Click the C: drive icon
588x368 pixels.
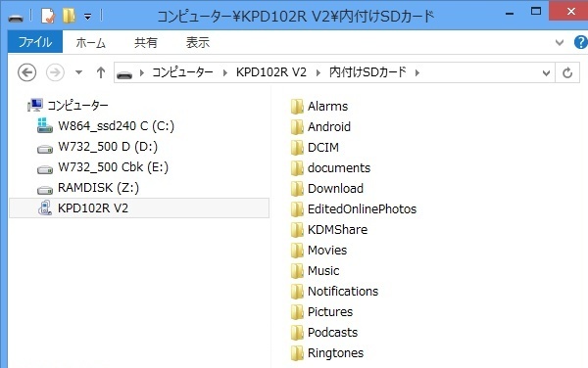point(45,125)
